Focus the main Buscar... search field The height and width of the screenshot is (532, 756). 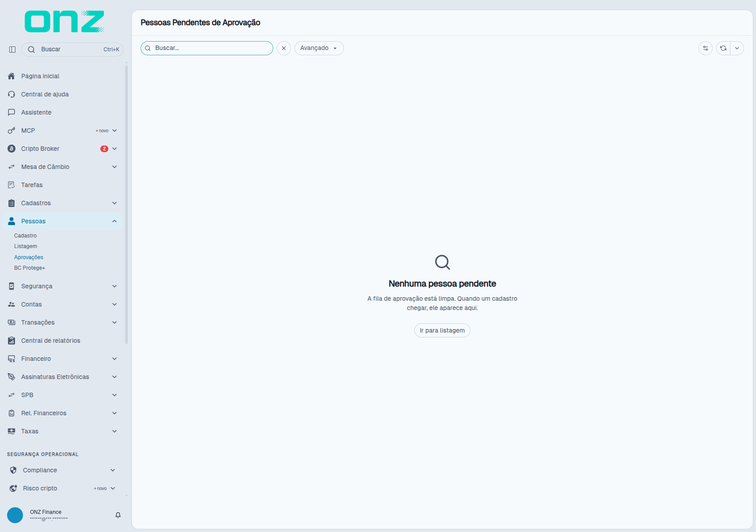(x=207, y=48)
